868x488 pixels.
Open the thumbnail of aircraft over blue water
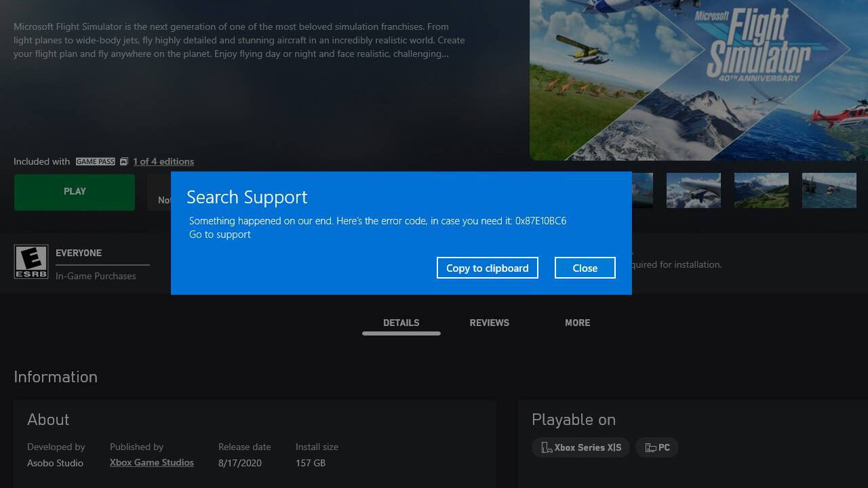point(829,190)
